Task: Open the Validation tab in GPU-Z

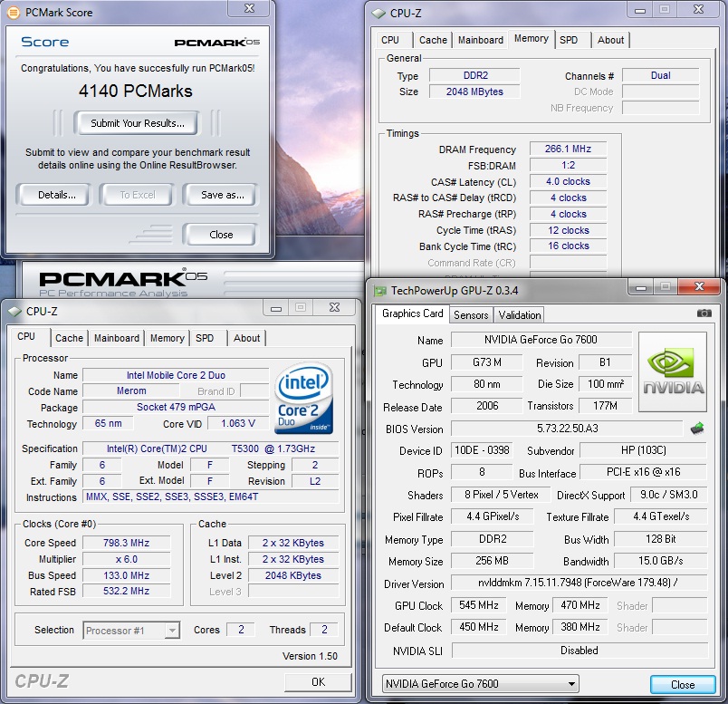Action: point(520,315)
